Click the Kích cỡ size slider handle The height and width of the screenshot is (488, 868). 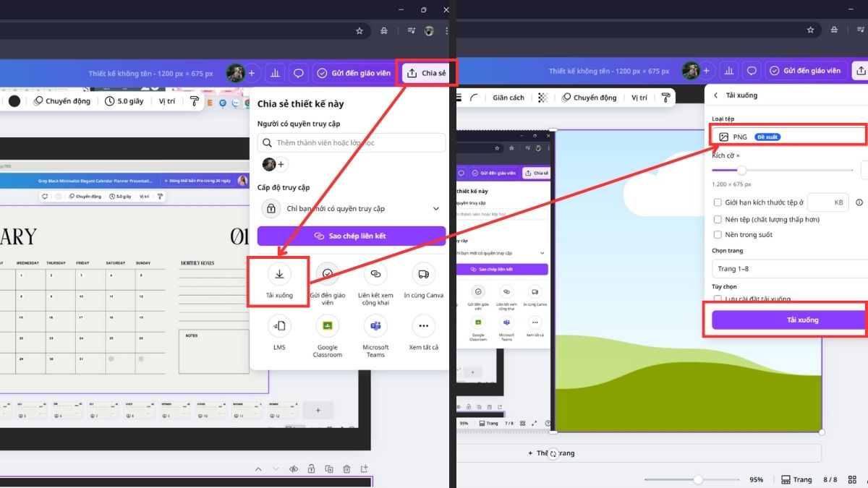pyautogui.click(x=741, y=170)
